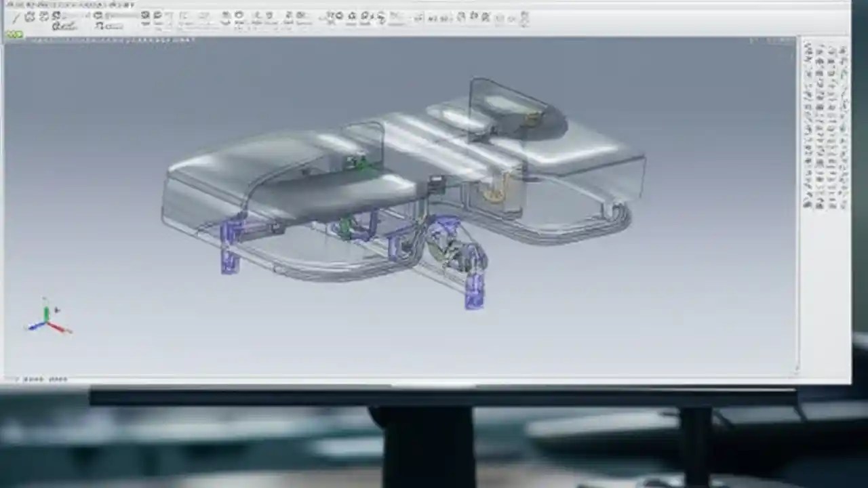Select the Sketch tool in the toolbar
868x488 pixels.
[29, 18]
